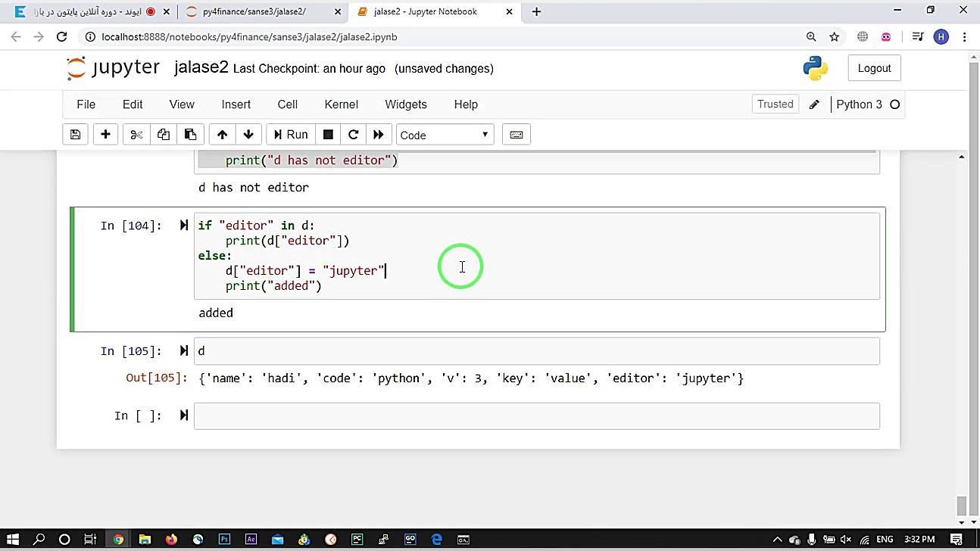Paste cells below using the clipboard icon
Image resolution: width=980 pixels, height=551 pixels.
[190, 135]
